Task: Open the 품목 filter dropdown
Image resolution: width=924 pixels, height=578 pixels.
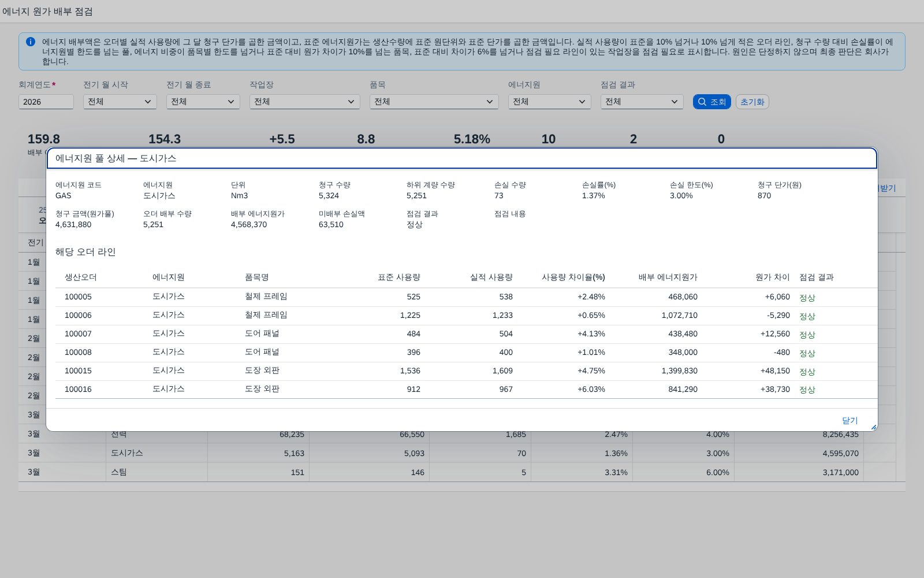Action: pos(434,102)
